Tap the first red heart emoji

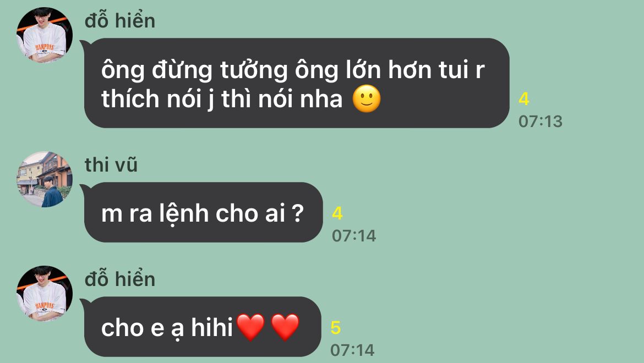point(250,327)
